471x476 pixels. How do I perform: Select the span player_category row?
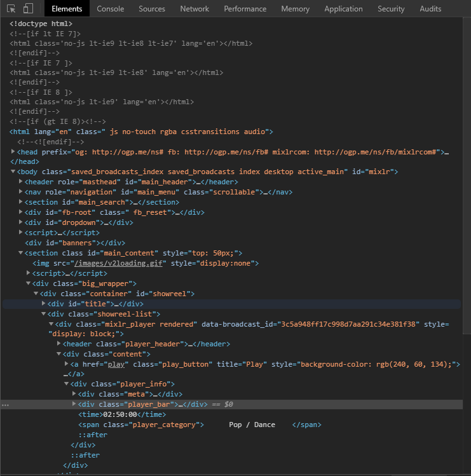tap(200, 425)
